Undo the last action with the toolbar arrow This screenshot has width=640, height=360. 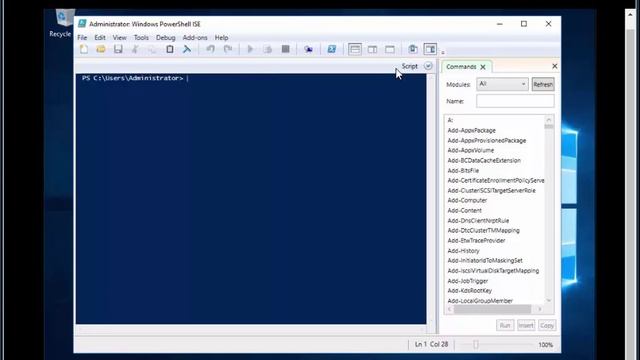click(210, 49)
